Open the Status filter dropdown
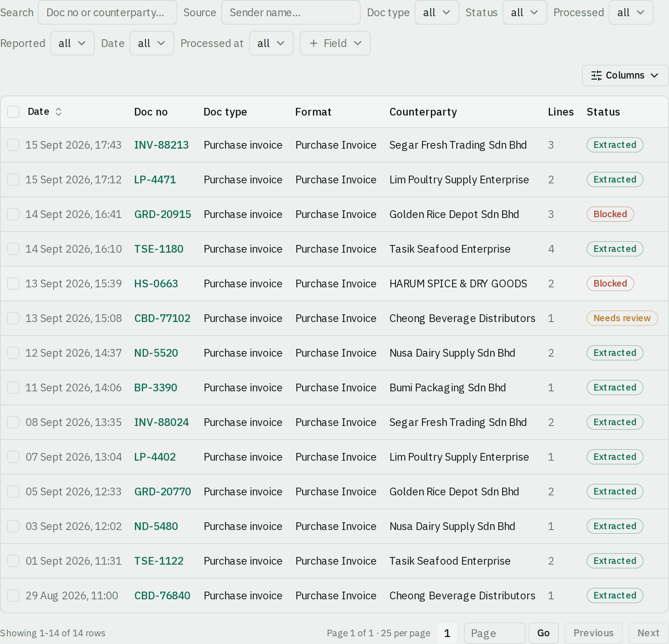This screenshot has height=644, width=669. click(x=524, y=12)
